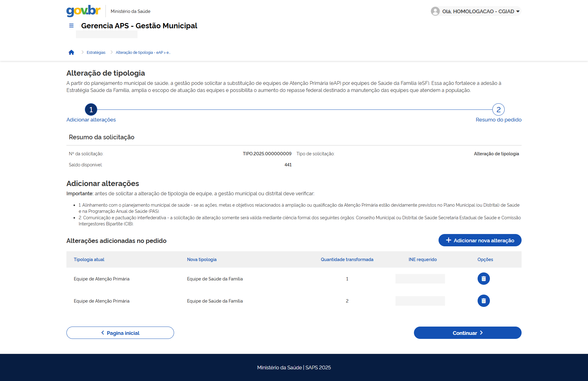The width and height of the screenshot is (588, 381).
Task: Open Alteração de tipologia breadcrumb link
Action: click(143, 53)
